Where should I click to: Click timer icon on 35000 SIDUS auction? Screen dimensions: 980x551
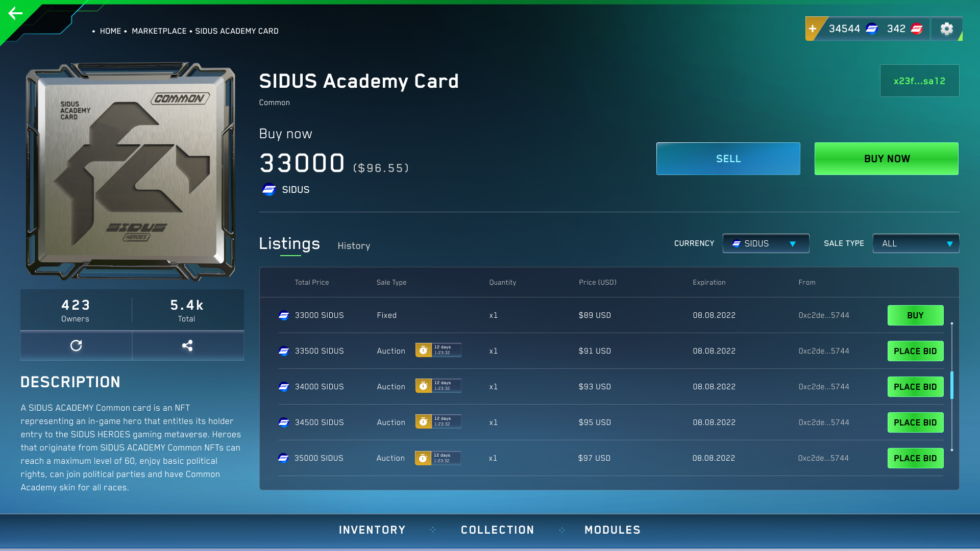[x=423, y=458]
